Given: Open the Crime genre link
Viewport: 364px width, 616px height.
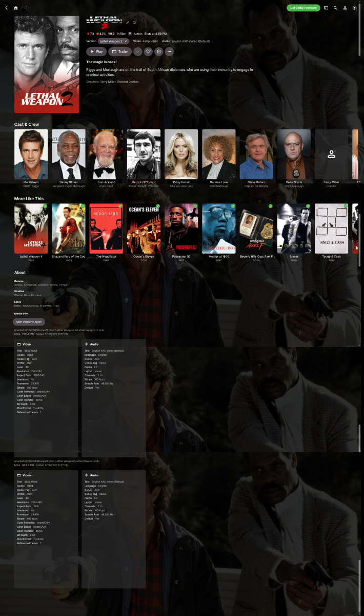Looking at the screenshot, I should tap(54, 285).
